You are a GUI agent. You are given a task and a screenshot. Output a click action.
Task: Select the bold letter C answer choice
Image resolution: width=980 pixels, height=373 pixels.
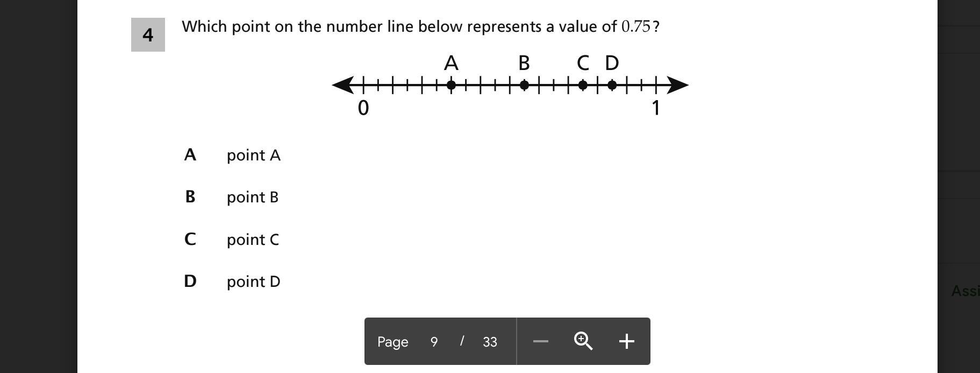(190, 239)
